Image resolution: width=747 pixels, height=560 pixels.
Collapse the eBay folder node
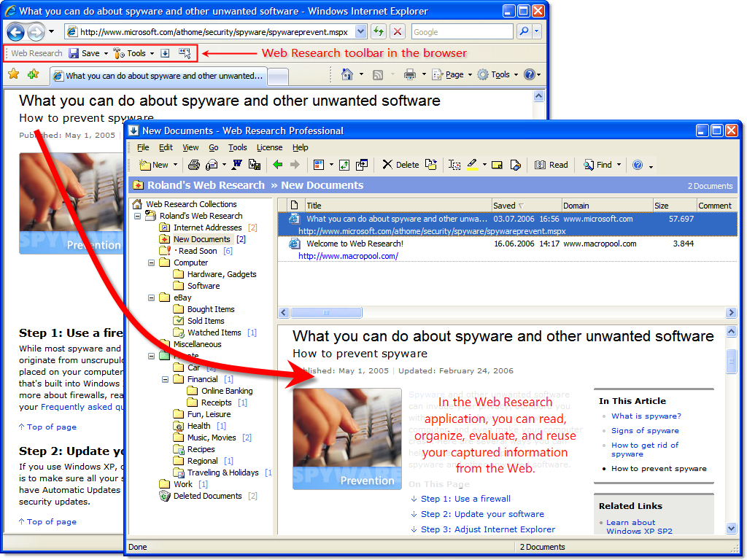pos(151,297)
